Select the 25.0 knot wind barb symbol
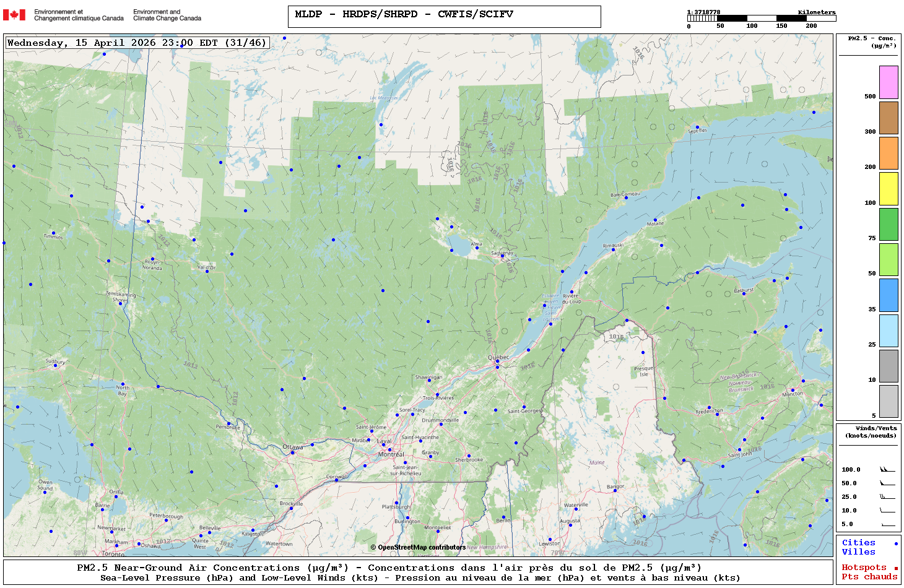The width and height of the screenshot is (904, 588). 887,497
